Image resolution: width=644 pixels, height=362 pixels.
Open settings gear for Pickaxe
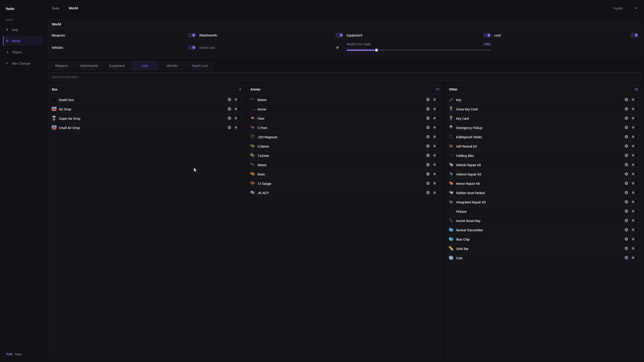[626, 211]
